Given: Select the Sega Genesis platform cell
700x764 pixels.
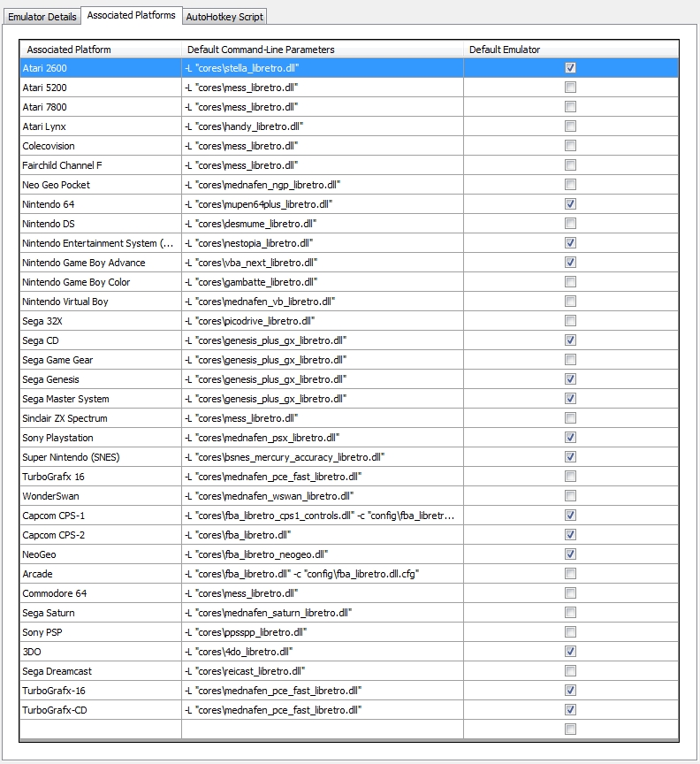Looking at the screenshot, I should [101, 379].
